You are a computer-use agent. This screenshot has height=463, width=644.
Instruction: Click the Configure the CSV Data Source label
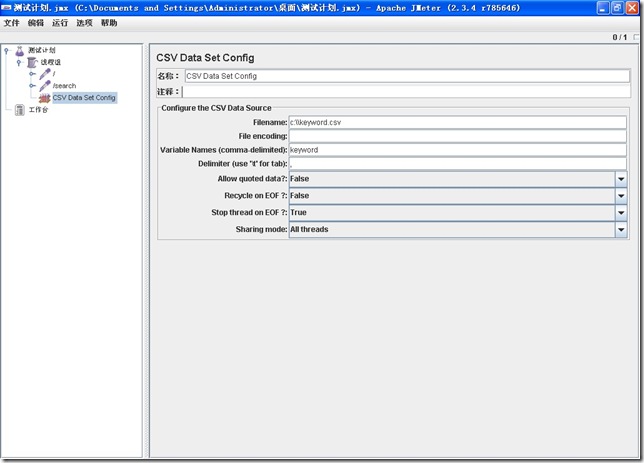[x=216, y=108]
